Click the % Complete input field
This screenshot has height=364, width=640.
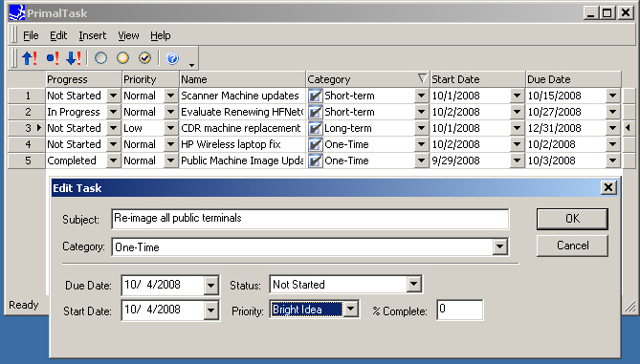coord(459,310)
